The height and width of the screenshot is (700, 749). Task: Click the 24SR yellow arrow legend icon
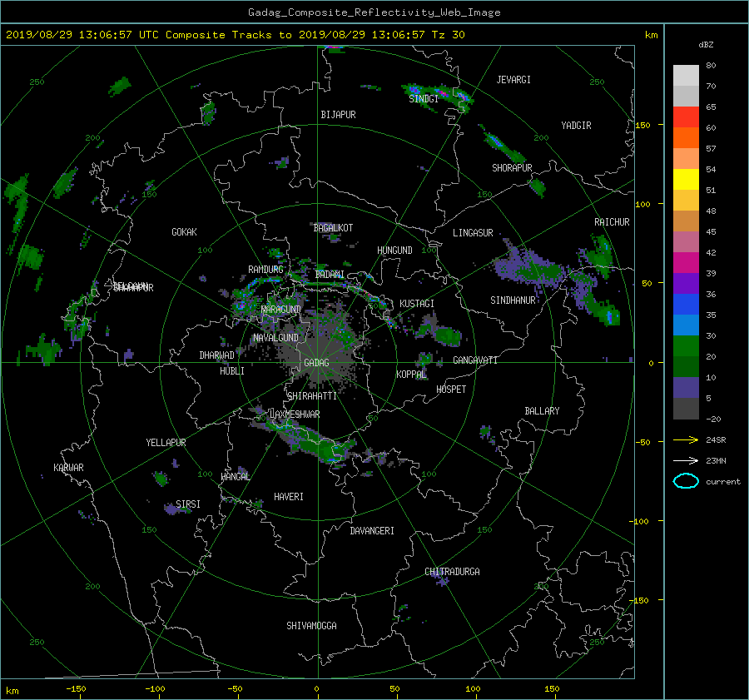click(x=686, y=439)
